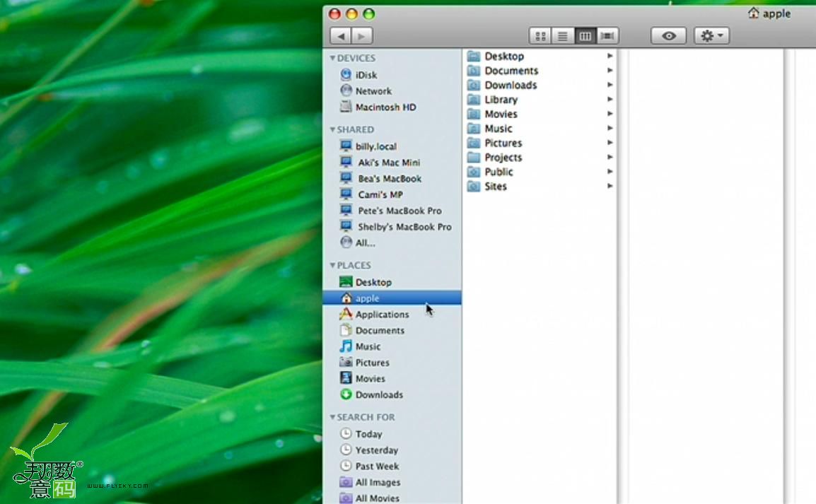816x504 pixels.
Task: Select iDisk in the sidebar
Action: click(392, 75)
